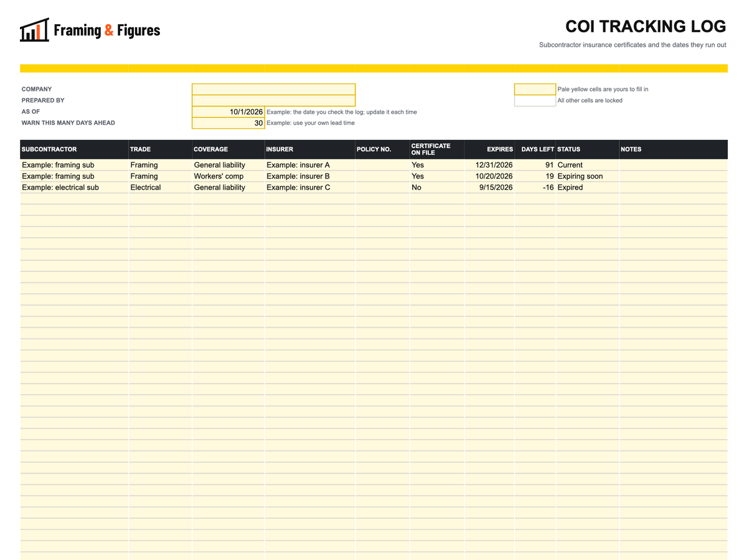Image resolution: width=747 pixels, height=560 pixels.
Task: Select the 'Electrical' trade cell
Action: [160, 187]
